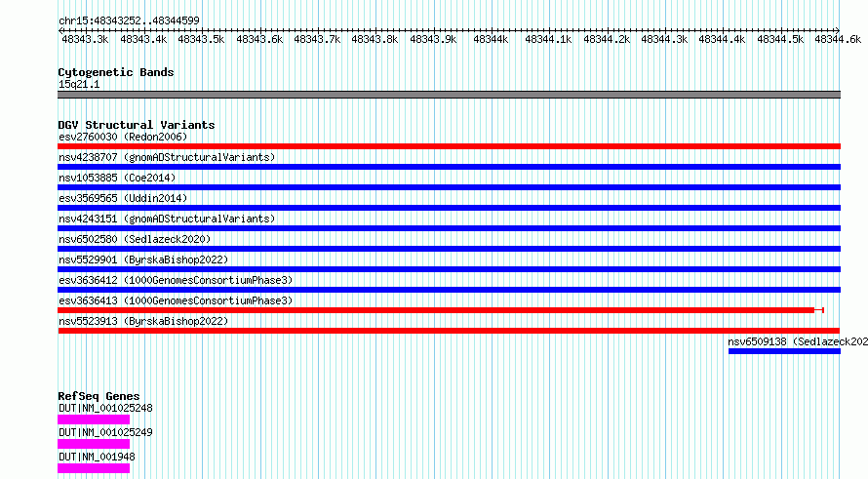Click nsv5523913 (ByrskaBishop2022) red bar
Image resolution: width=868 pixels, height=479 pixels.
pyautogui.click(x=449, y=331)
